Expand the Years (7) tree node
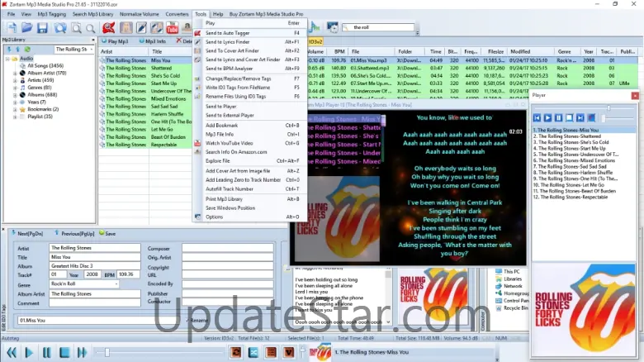This screenshot has width=644, height=362. pyautogui.click(x=15, y=102)
